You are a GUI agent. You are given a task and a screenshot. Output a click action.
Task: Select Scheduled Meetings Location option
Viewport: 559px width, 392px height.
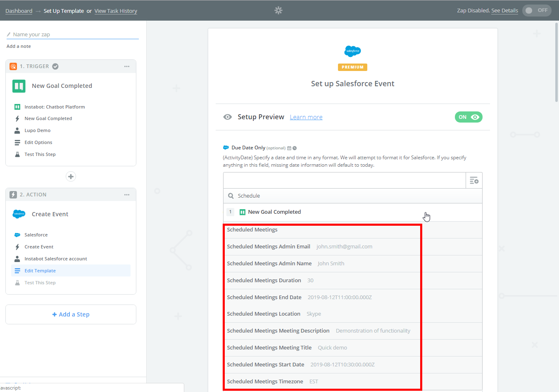[x=353, y=314]
